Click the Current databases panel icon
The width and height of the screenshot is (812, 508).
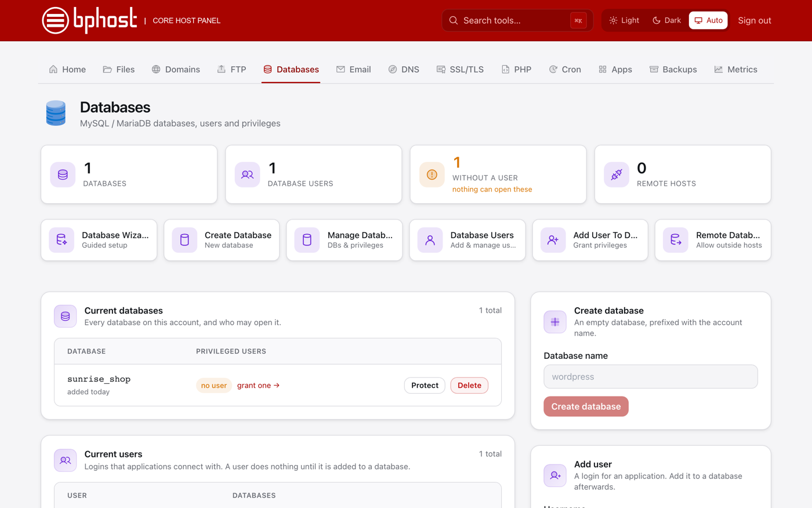(x=66, y=316)
